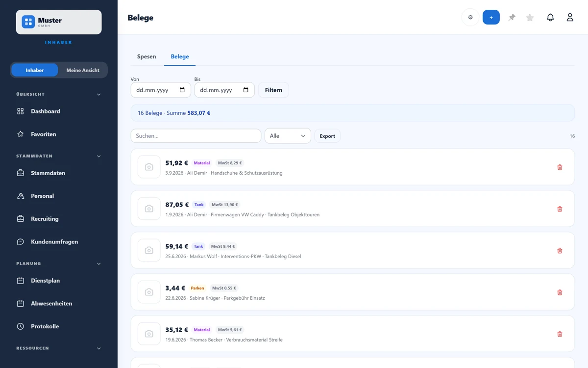
Task: Delete the 3,44 € Parkgebühr receipt
Action: point(560,292)
